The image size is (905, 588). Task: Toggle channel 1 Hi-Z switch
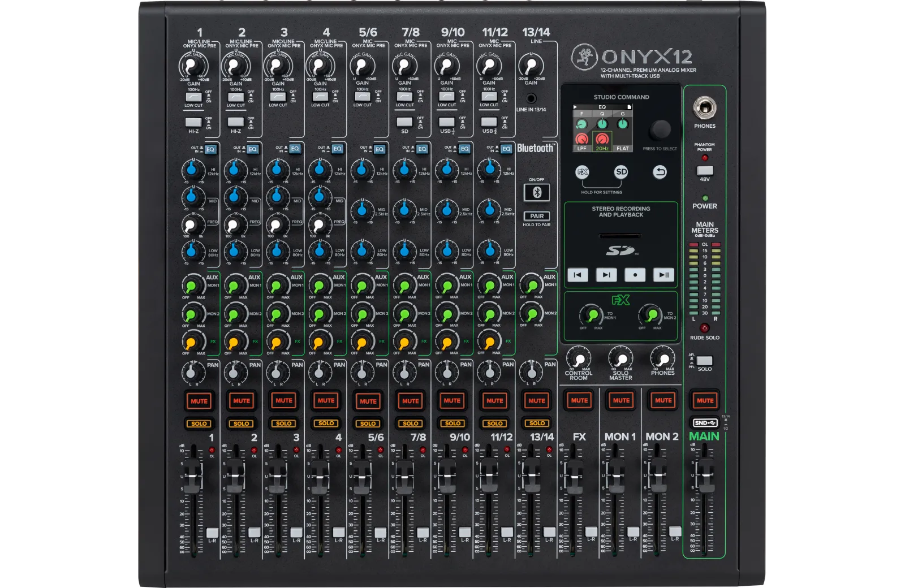pyautogui.click(x=193, y=122)
